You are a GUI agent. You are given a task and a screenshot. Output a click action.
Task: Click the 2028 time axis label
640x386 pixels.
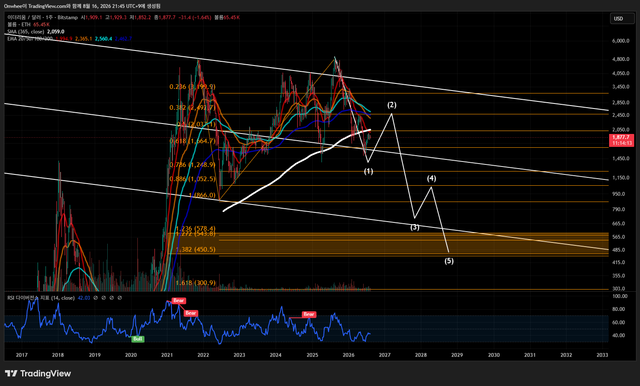(x=421, y=355)
